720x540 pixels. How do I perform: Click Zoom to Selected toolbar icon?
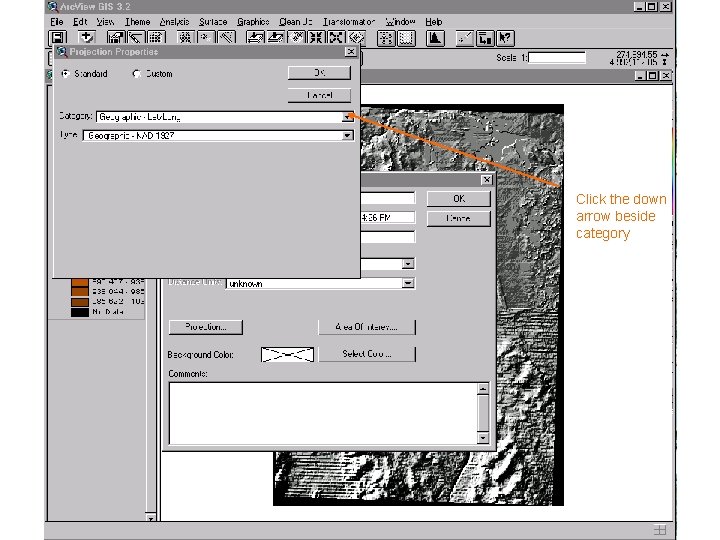pos(296,38)
